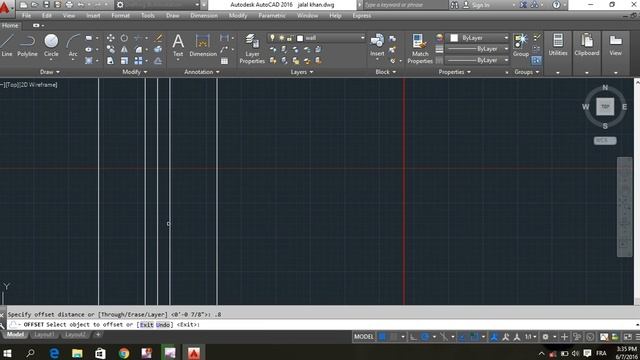Image resolution: width=640 pixels, height=360 pixels.
Task: Click the WCS button under ViewCube
Action: pyautogui.click(x=605, y=140)
